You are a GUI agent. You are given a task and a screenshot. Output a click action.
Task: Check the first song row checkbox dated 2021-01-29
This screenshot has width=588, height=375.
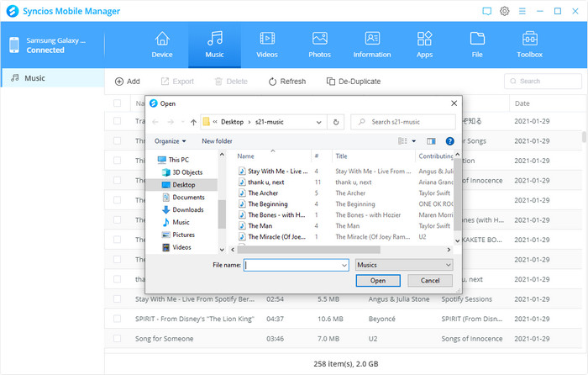pyautogui.click(x=117, y=121)
